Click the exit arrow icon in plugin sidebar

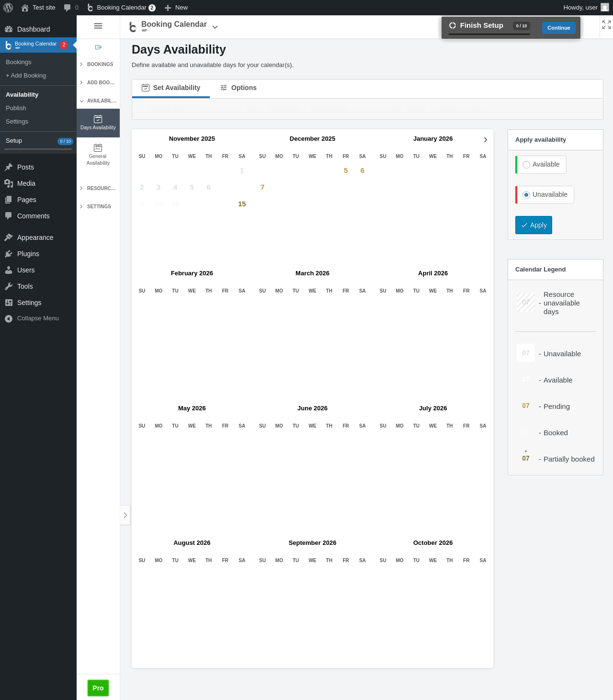[x=98, y=47]
